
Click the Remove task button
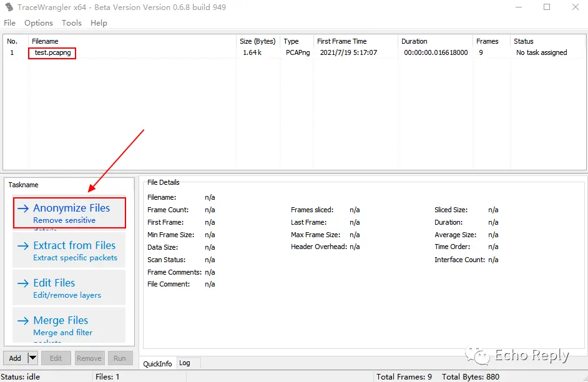pos(89,358)
